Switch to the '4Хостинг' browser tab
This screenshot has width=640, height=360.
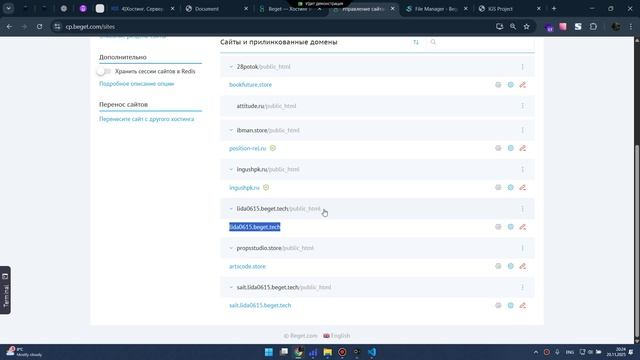pyautogui.click(x=142, y=9)
